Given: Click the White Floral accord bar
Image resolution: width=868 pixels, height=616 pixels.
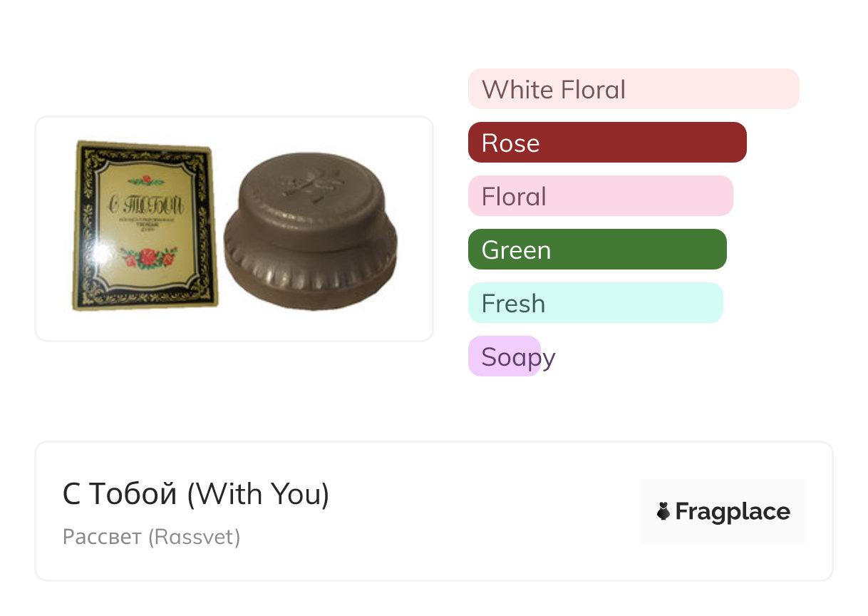Looking at the screenshot, I should (633, 89).
